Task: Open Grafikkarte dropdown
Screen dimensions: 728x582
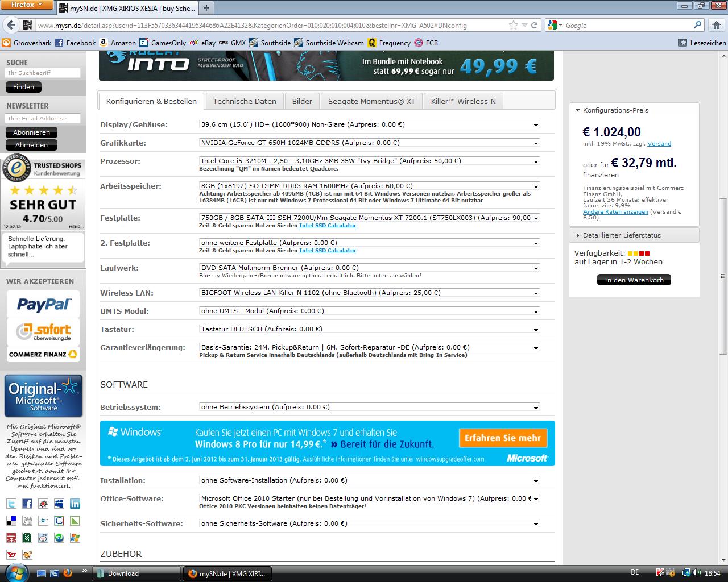Action: tap(370, 143)
